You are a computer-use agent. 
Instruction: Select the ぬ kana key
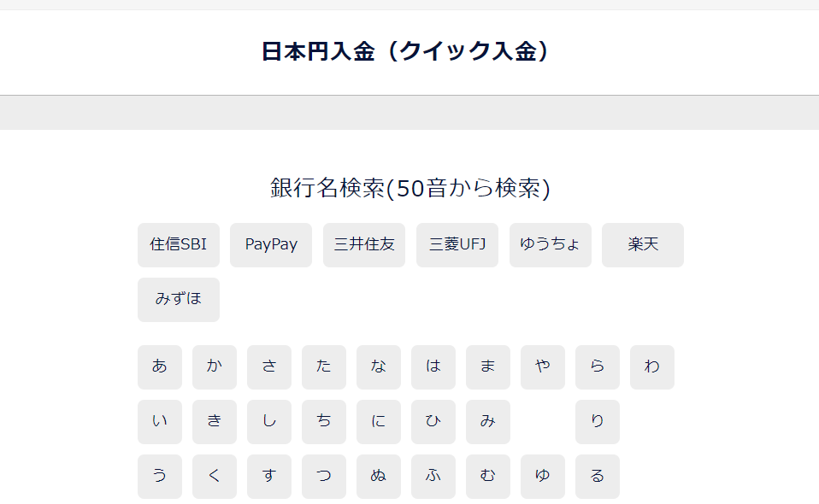[x=379, y=477]
